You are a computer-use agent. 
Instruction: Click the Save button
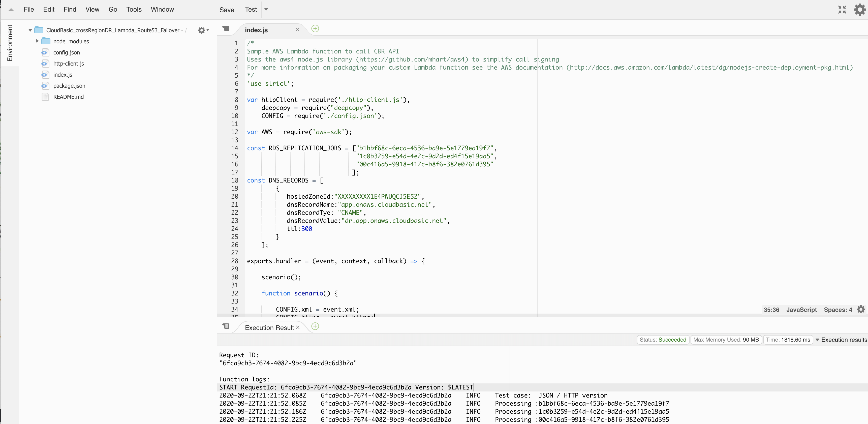(227, 10)
